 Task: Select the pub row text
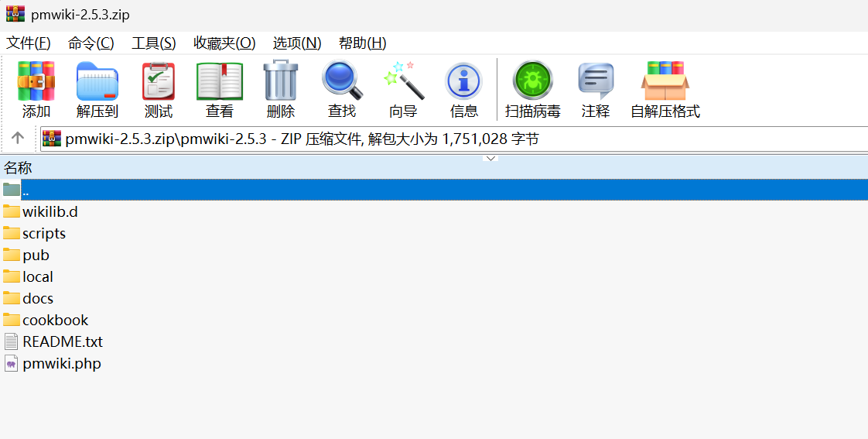pyautogui.click(x=36, y=255)
